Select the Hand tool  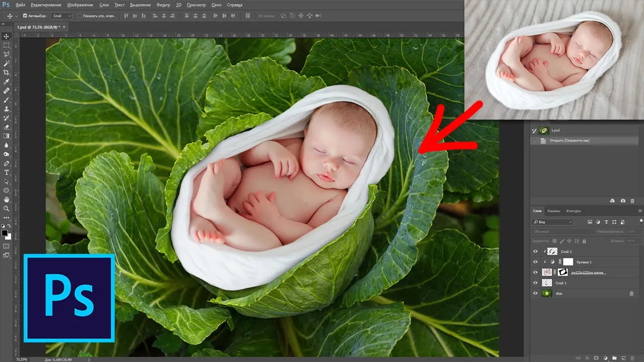pyautogui.click(x=7, y=200)
